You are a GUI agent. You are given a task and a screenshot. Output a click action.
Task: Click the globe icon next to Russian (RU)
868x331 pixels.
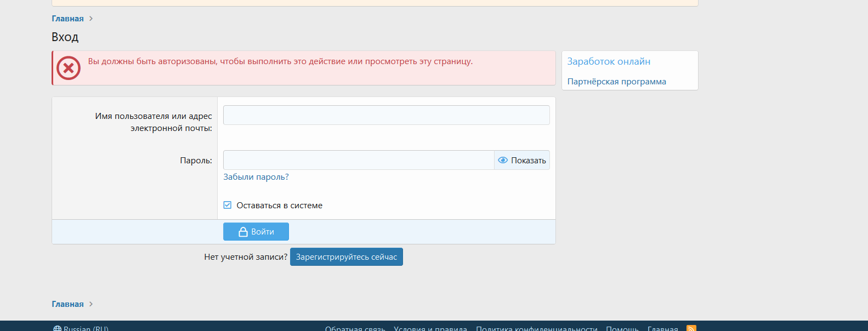[x=57, y=329]
